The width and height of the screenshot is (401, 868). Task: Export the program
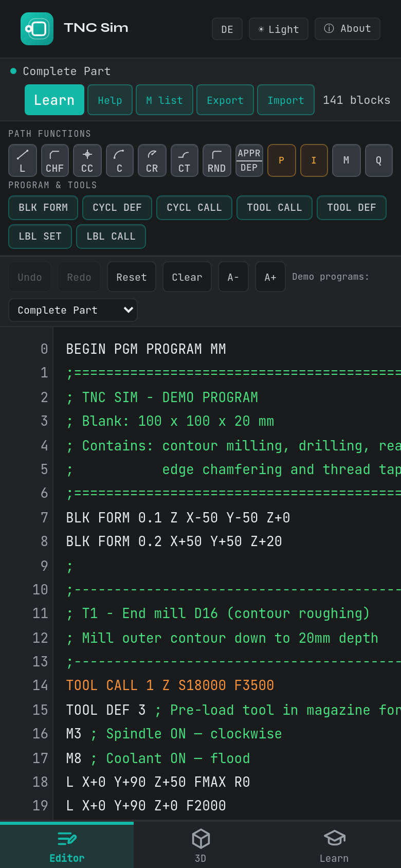click(225, 100)
